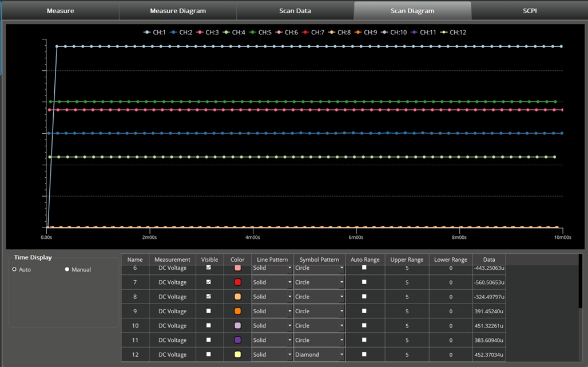
Task: Click the CH:6 legend entry
Action: point(287,32)
